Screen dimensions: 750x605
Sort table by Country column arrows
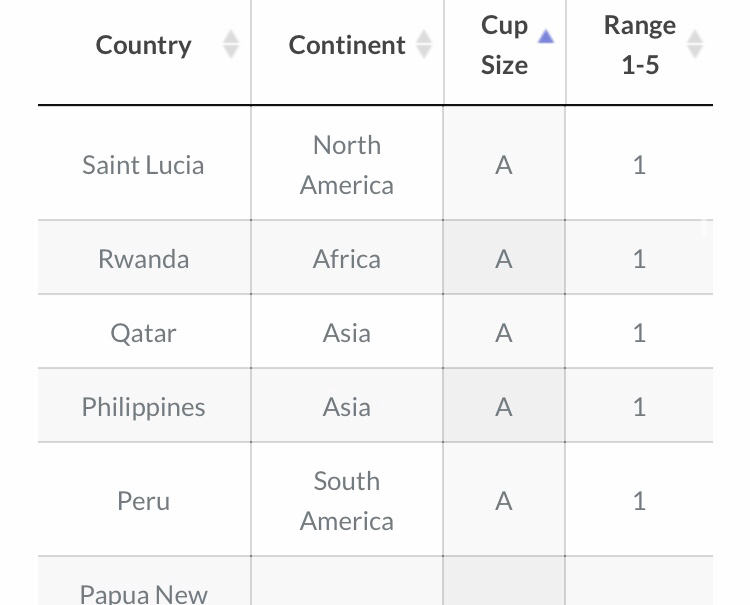(x=231, y=44)
